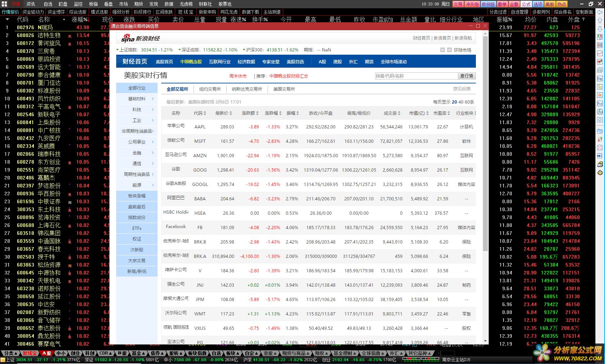Open the checklist report icon in right sidebar
The width and height of the screenshot is (605, 364).
click(600, 37)
